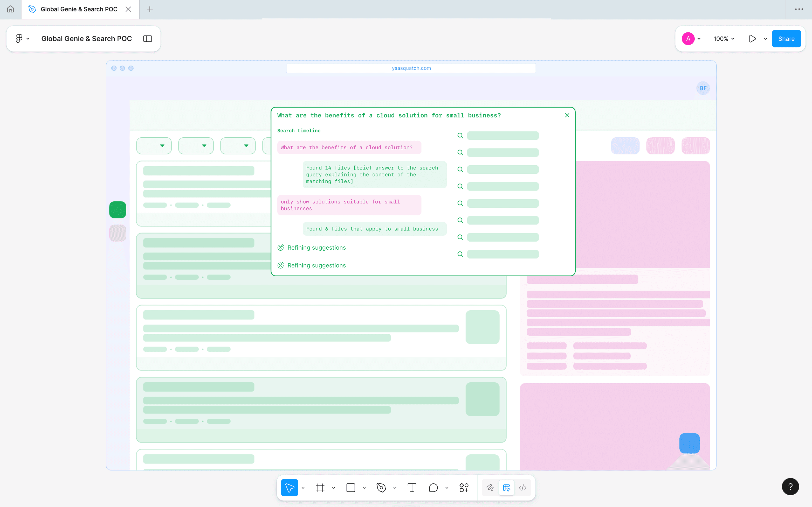Enable Dev Mode code toggle
This screenshot has width=812, height=507.
(522, 488)
